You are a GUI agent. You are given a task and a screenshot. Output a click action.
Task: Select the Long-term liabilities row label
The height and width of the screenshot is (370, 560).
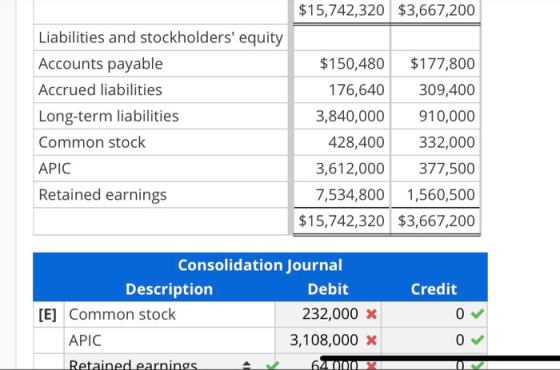point(109,116)
